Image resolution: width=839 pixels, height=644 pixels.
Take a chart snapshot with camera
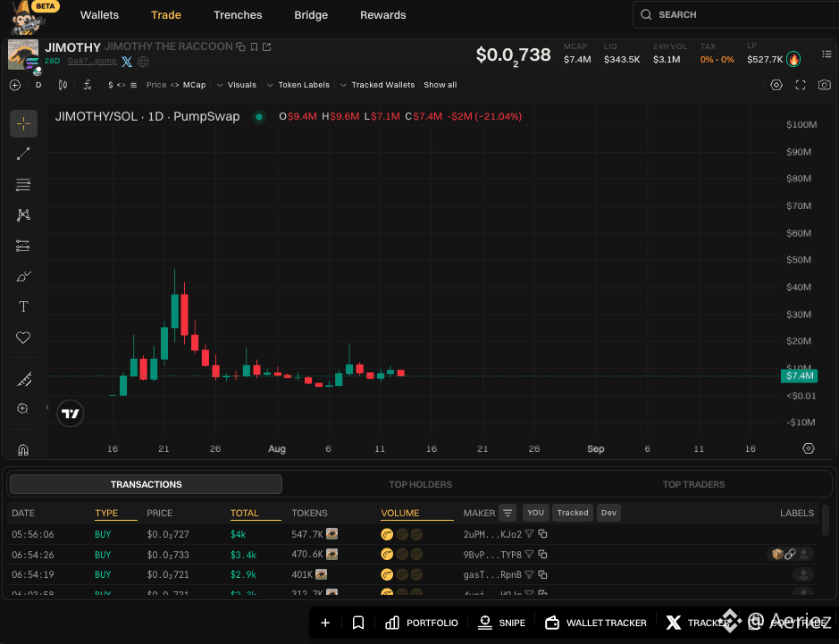[825, 85]
